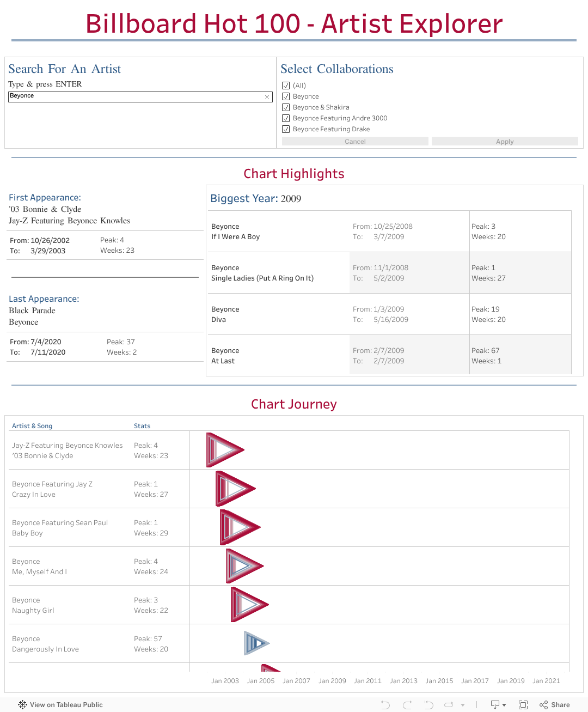Uncheck the Beyonce & Shakira checkbox
Image resolution: width=588 pixels, height=712 pixels.
[x=286, y=107]
